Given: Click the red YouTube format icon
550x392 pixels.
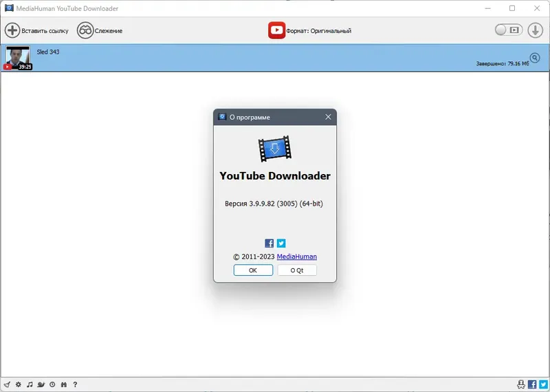Looking at the screenshot, I should click(x=277, y=30).
